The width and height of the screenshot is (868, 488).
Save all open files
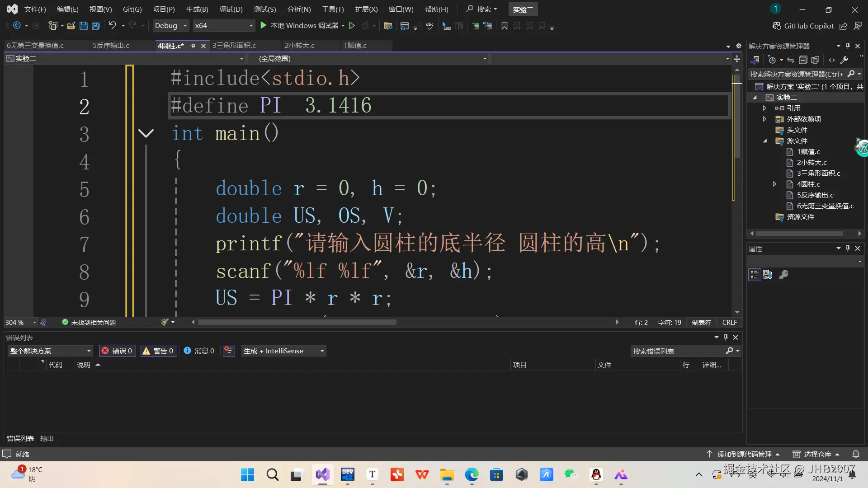point(95,26)
